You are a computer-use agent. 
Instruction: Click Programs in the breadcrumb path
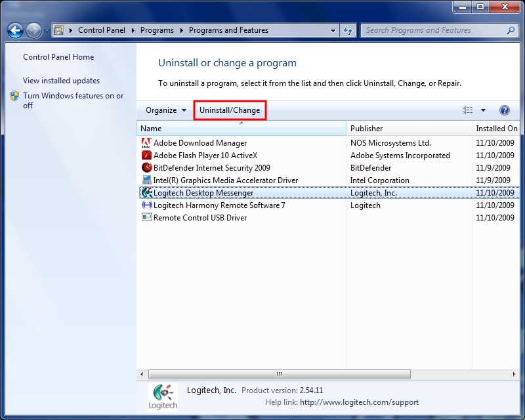[x=157, y=30]
